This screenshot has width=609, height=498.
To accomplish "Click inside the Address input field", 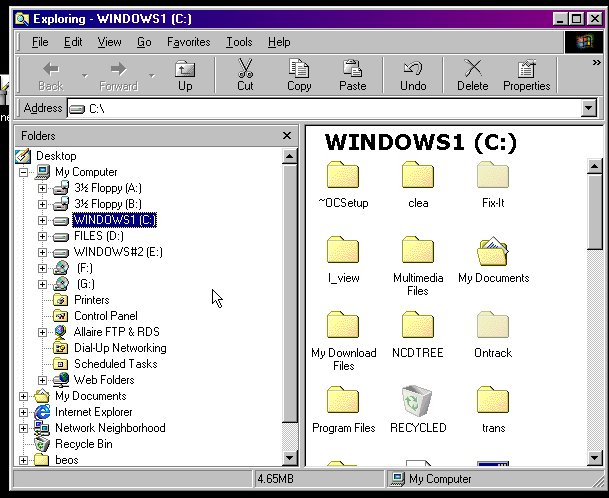I will pos(330,108).
